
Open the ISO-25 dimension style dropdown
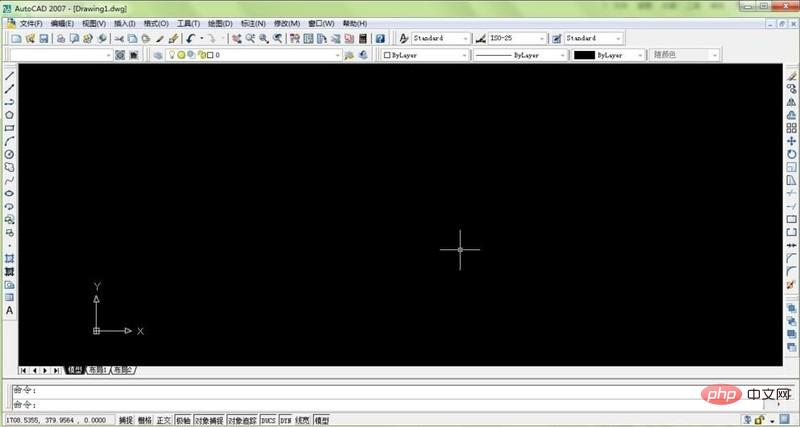pyautogui.click(x=517, y=38)
